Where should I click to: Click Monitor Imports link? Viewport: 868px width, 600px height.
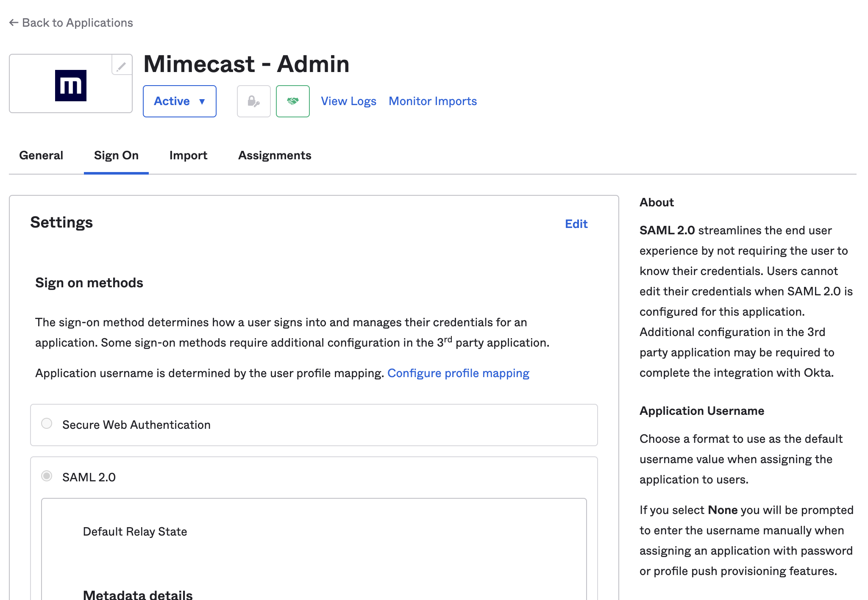[x=433, y=101]
